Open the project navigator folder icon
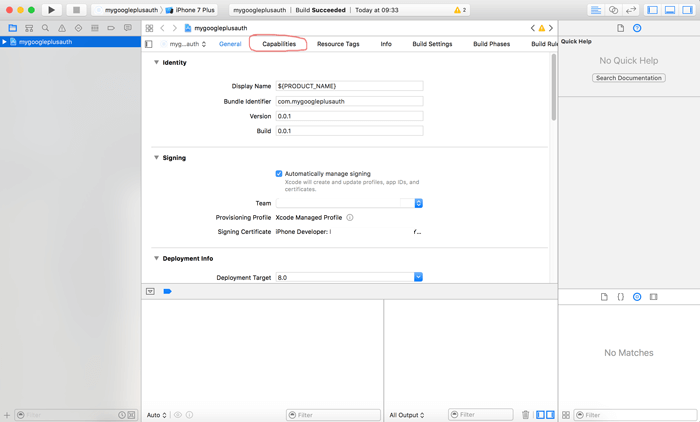Viewport: 700px width, 422px height. tap(12, 28)
